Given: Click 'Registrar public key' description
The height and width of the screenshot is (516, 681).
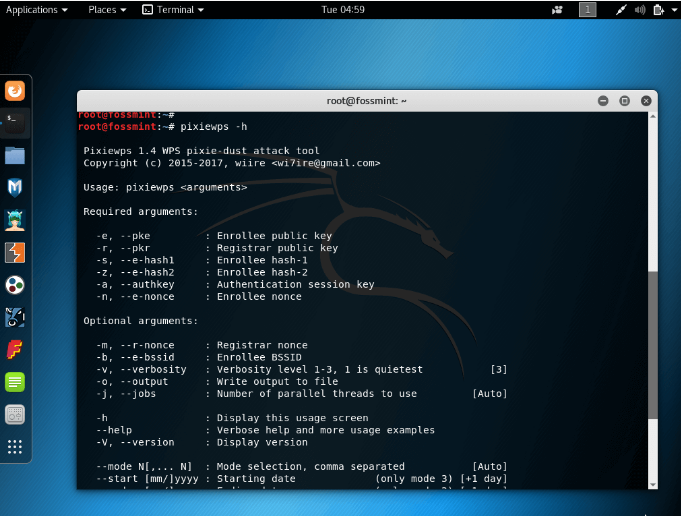Looking at the screenshot, I should tap(278, 248).
